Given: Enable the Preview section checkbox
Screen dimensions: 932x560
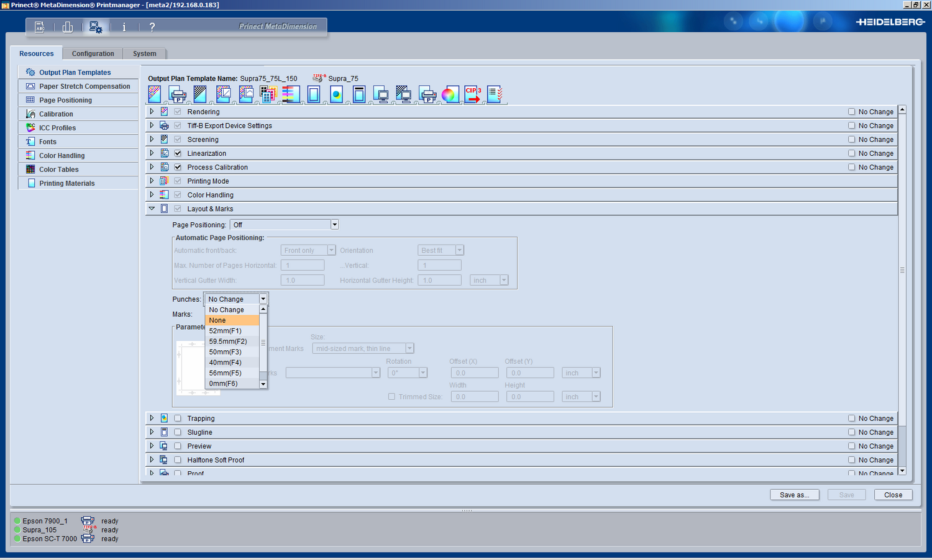Looking at the screenshot, I should tap(178, 446).
